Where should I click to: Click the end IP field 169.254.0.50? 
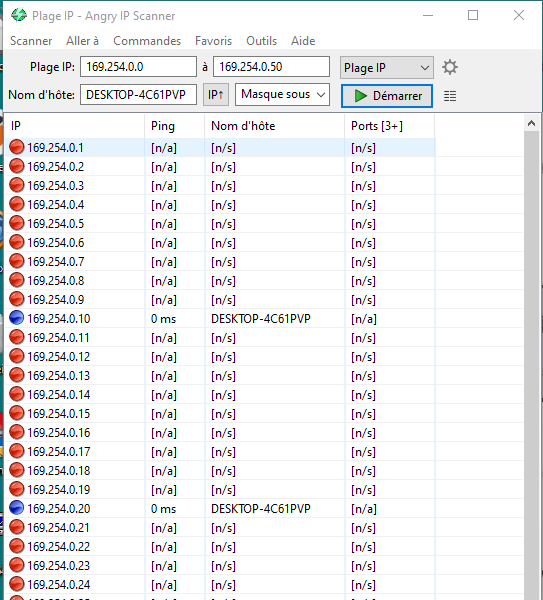[271, 67]
